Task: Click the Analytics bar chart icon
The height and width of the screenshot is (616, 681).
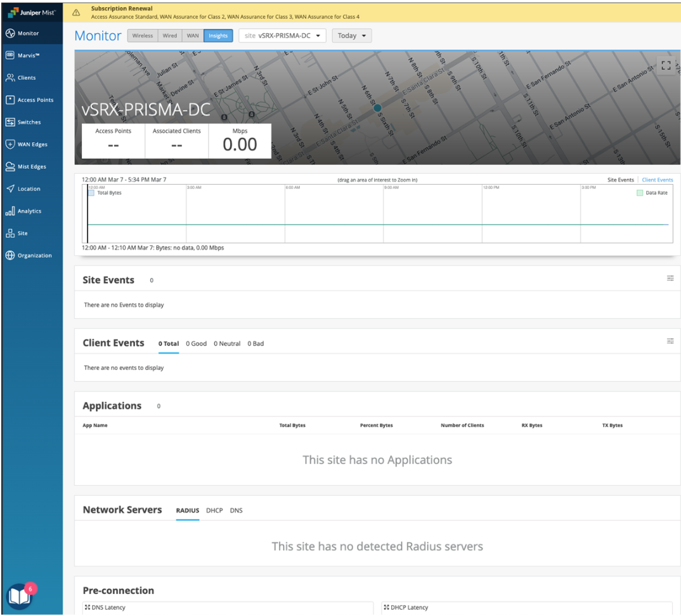Action: tap(10, 211)
